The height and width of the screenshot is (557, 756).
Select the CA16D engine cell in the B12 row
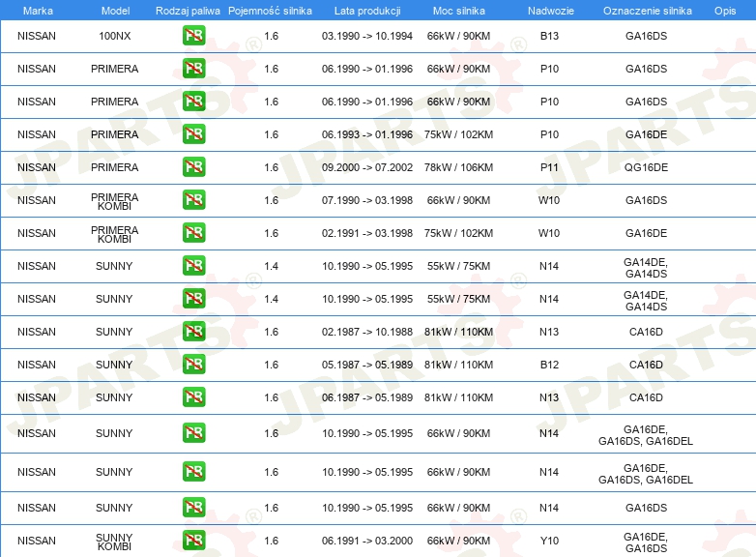tap(646, 365)
